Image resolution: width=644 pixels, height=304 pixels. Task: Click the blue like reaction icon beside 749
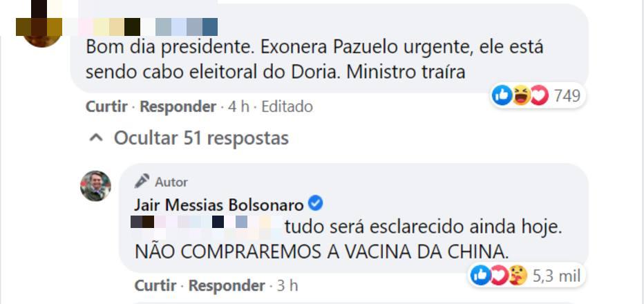(x=502, y=95)
